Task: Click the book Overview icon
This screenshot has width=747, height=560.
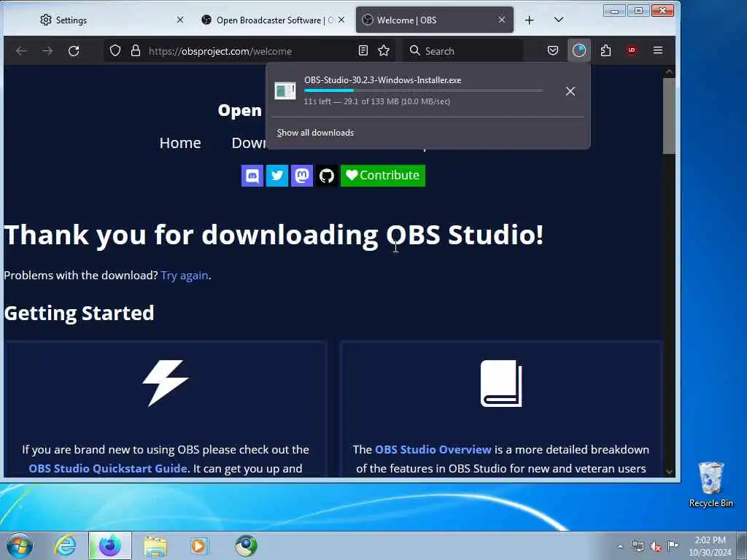Action: 501,384
